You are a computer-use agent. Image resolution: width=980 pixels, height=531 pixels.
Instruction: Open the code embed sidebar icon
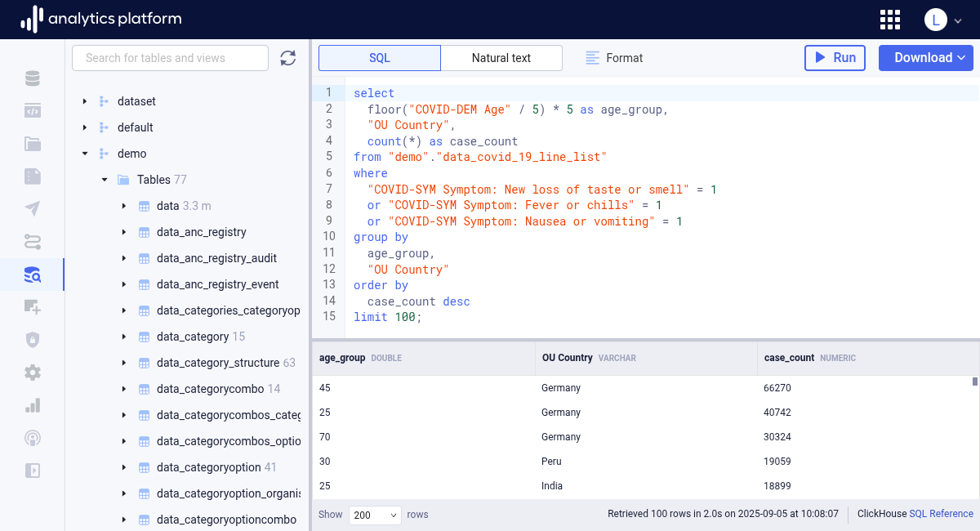coord(33,111)
